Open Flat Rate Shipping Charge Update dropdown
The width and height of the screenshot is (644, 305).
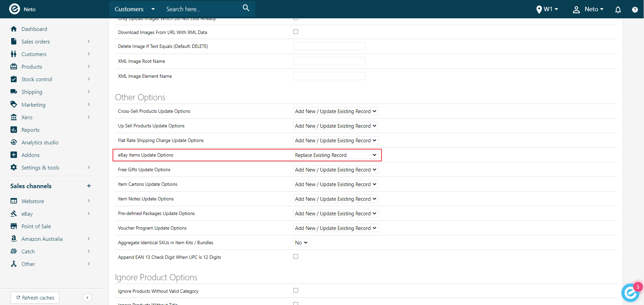point(336,140)
